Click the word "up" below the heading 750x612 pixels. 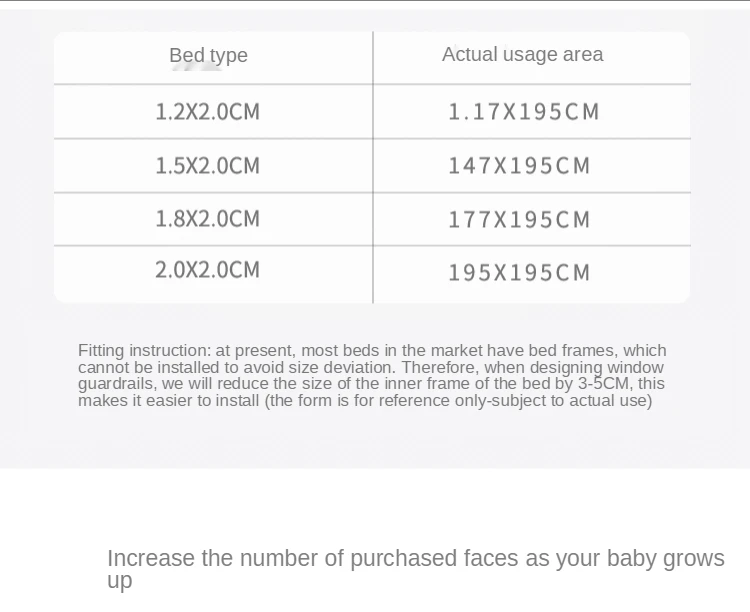(119, 582)
